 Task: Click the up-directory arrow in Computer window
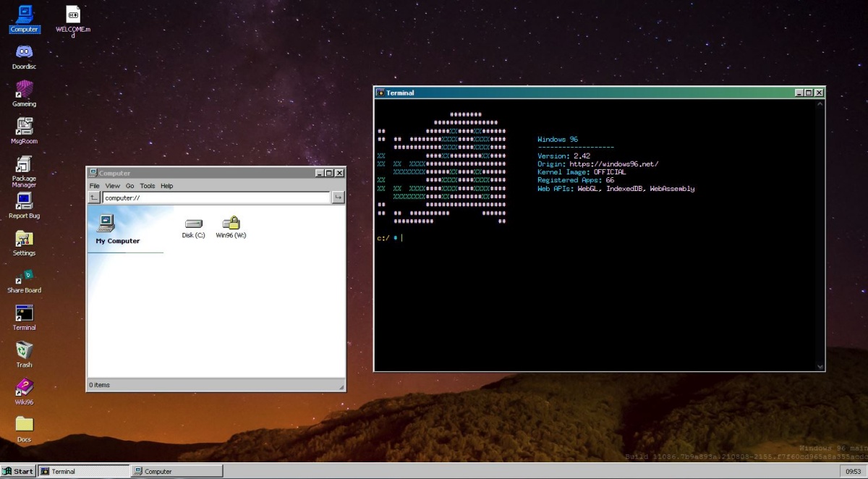pyautogui.click(x=94, y=198)
